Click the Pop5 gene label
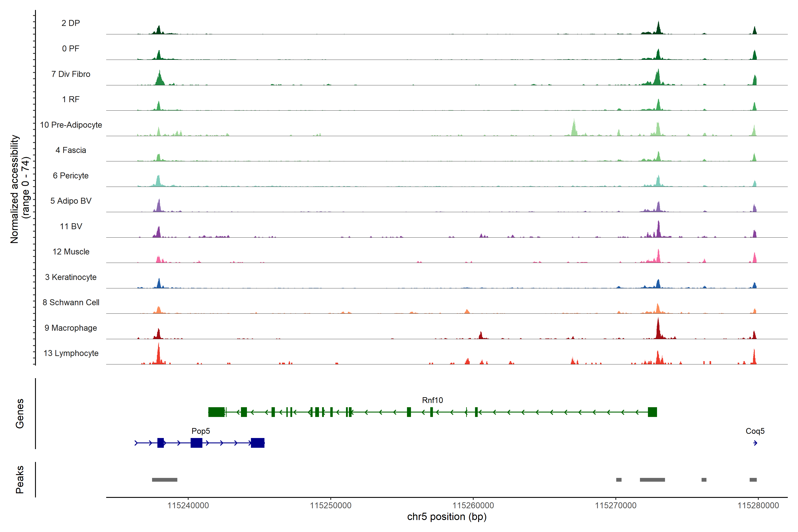This screenshot has height=532, width=798. pos(201,431)
